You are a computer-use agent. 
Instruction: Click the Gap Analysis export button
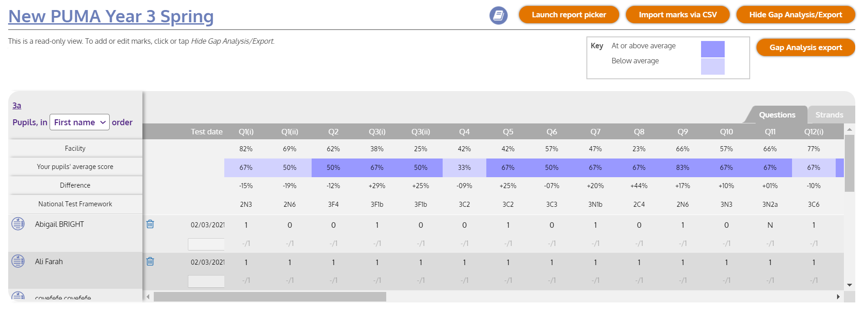point(805,47)
